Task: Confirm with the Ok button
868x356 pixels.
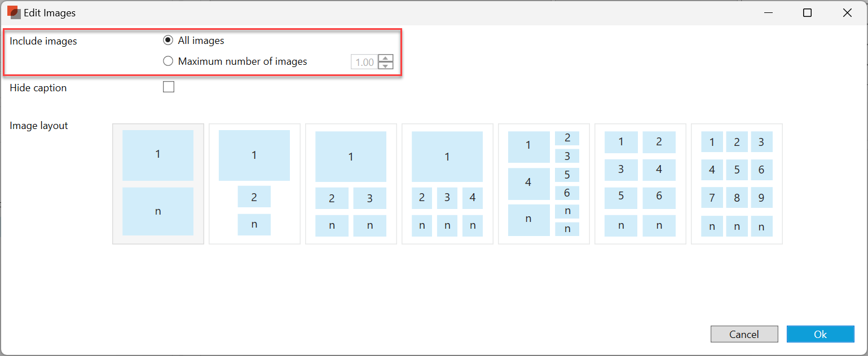Action: click(820, 334)
